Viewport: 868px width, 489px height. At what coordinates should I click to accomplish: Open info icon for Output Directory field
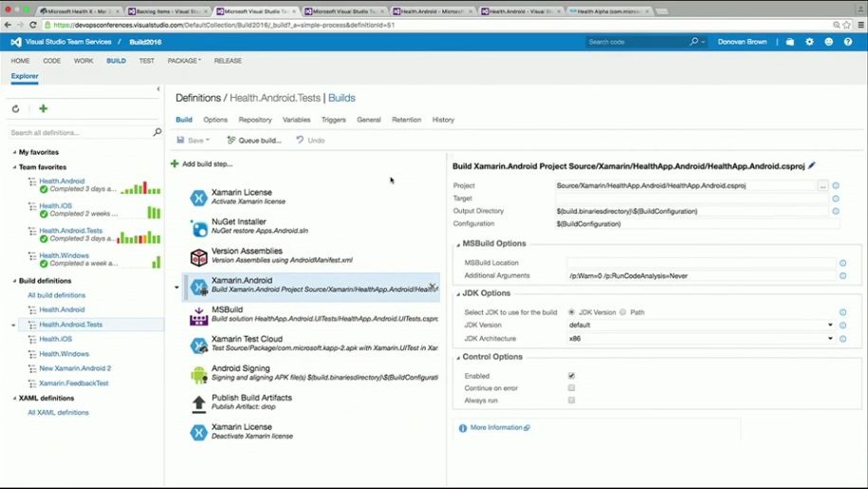tap(836, 211)
